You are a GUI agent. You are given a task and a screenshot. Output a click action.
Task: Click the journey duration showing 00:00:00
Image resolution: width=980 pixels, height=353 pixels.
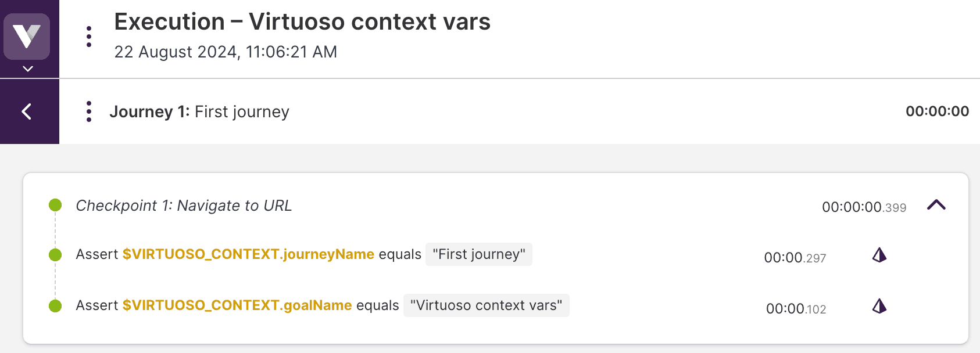(936, 111)
